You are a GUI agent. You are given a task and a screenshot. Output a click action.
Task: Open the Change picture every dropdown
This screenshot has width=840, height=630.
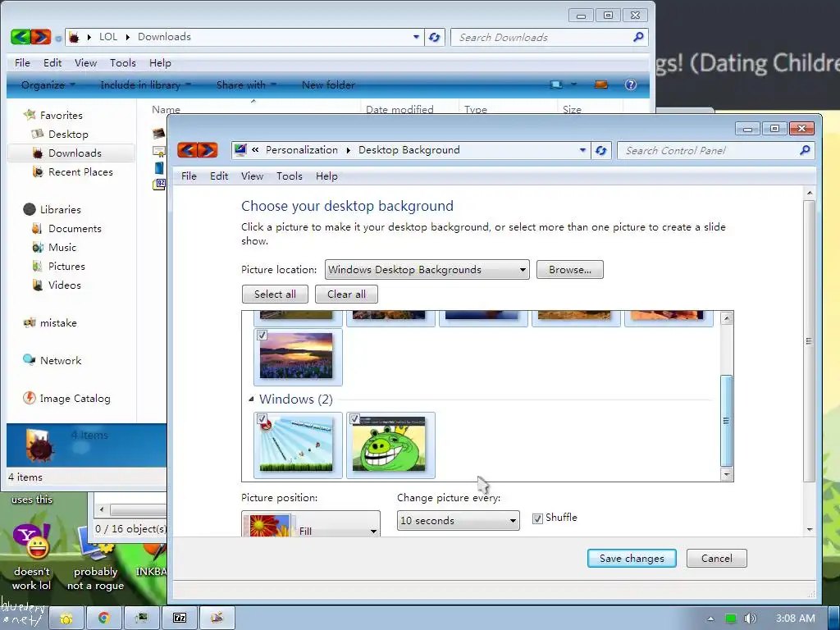[458, 521]
